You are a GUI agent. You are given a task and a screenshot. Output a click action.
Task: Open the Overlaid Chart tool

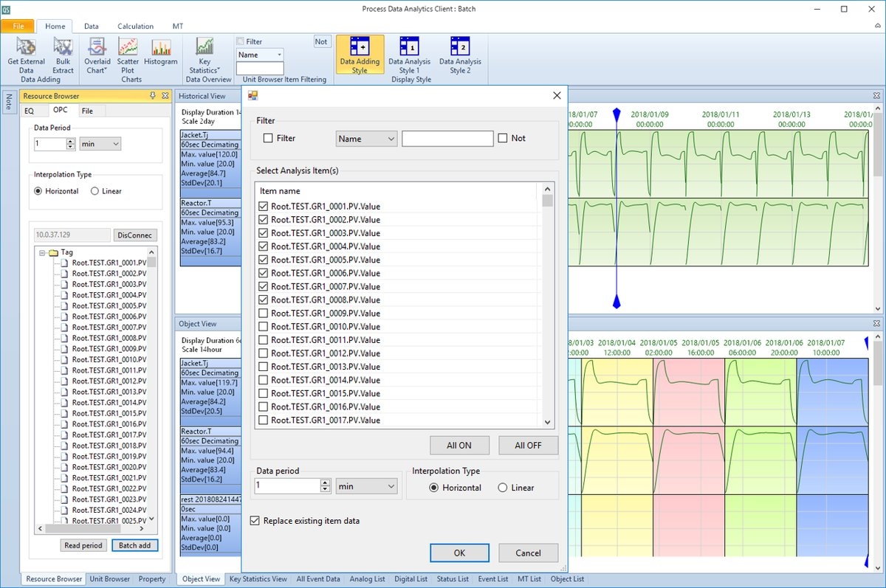click(97, 56)
